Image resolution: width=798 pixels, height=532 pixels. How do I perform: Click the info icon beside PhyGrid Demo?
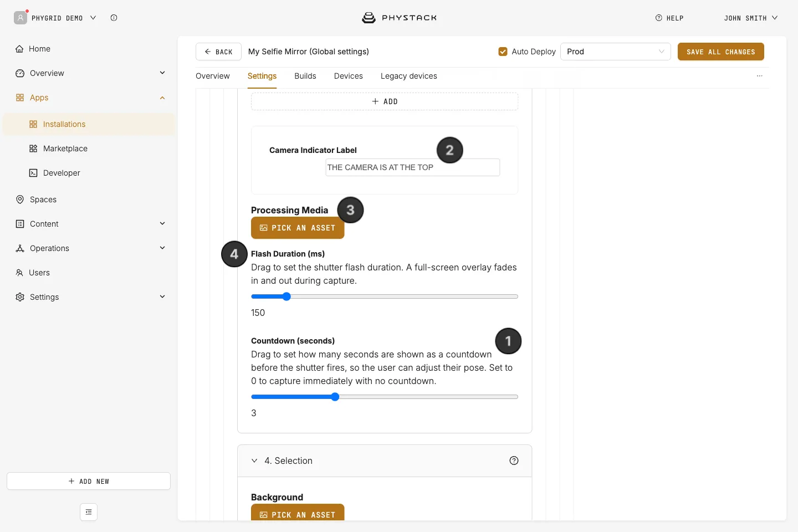pyautogui.click(x=114, y=18)
